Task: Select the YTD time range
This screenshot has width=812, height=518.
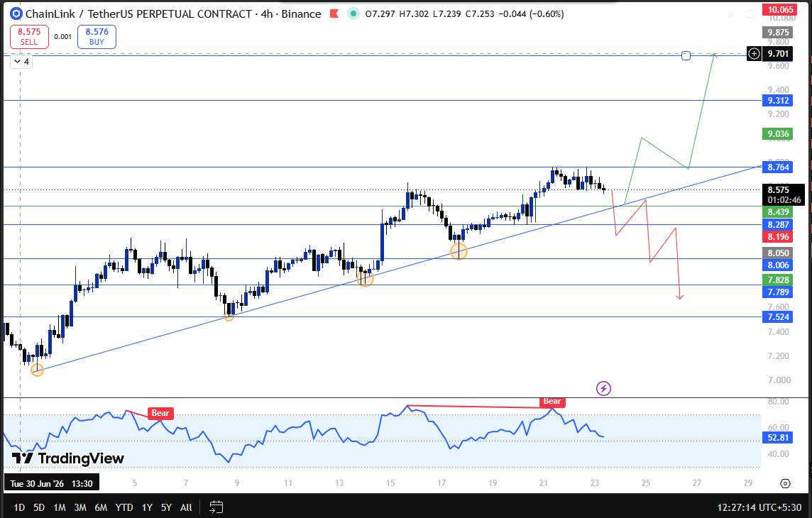Action: pos(124,507)
